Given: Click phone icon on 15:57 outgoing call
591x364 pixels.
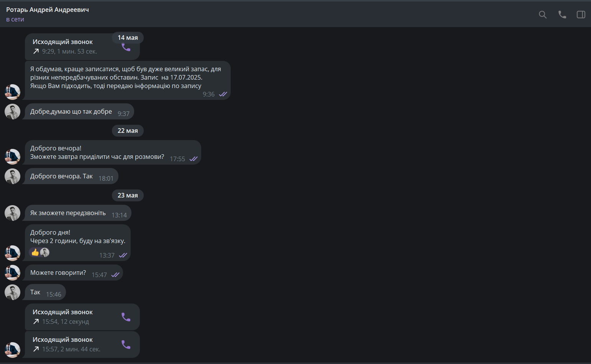Looking at the screenshot, I should tap(126, 344).
